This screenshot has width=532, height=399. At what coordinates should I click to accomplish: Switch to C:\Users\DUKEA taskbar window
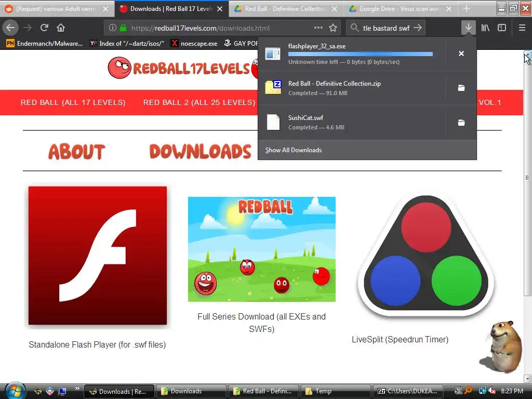[408, 391]
